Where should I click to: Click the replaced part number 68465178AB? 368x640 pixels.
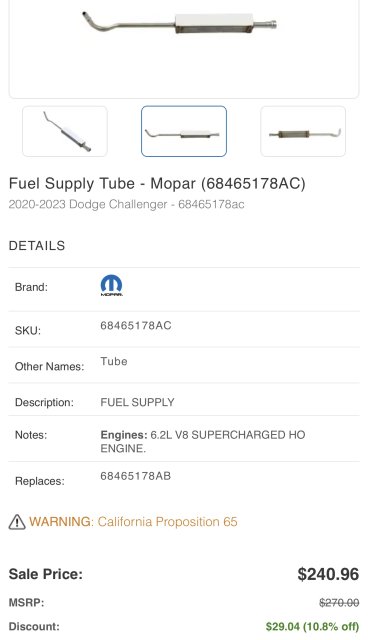[135, 476]
